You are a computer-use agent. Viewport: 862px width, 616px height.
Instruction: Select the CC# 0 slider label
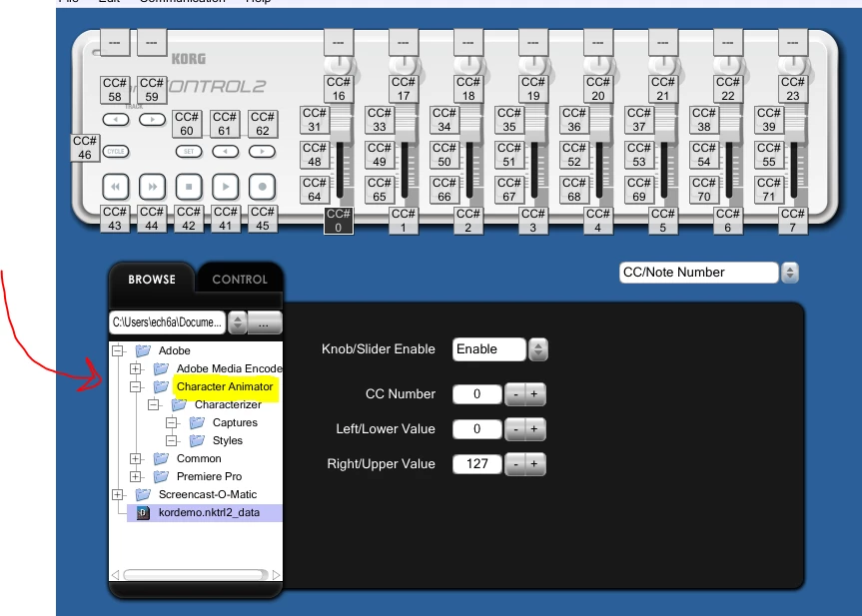[338, 221]
